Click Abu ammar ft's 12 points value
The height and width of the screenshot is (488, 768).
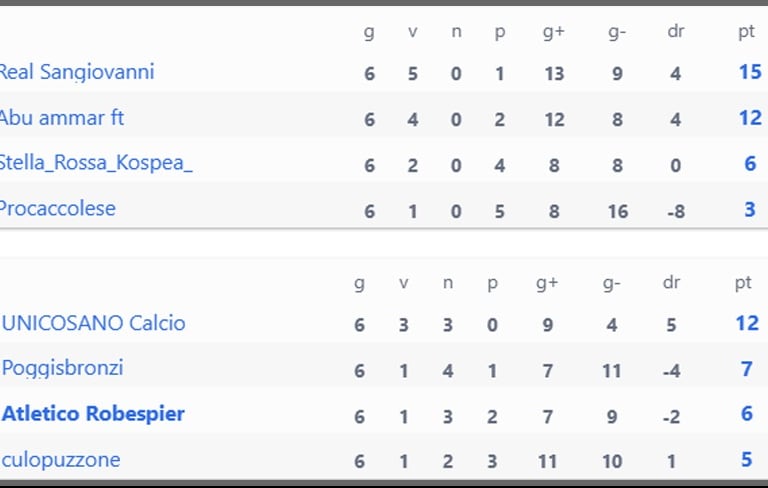tap(750, 118)
